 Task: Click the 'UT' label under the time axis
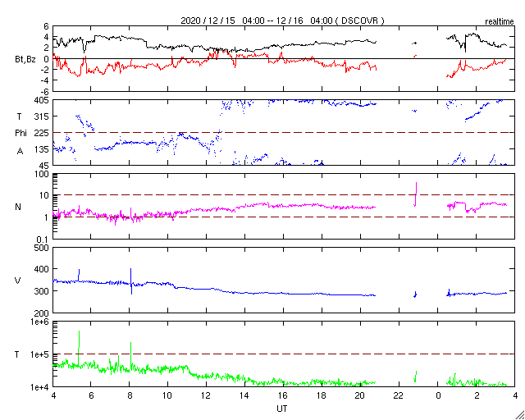(282, 409)
